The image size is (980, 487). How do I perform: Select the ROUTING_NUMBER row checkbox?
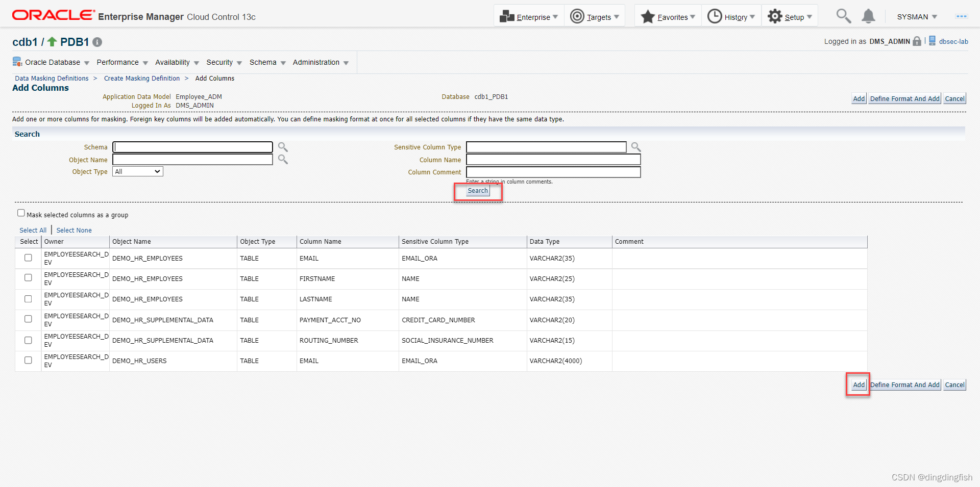[x=28, y=340]
